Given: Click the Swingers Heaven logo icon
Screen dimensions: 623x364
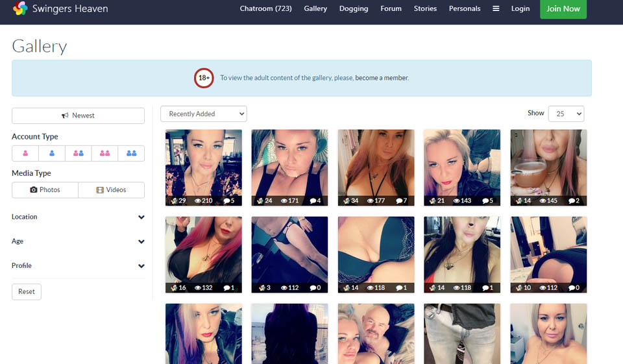Looking at the screenshot, I should tap(20, 9).
